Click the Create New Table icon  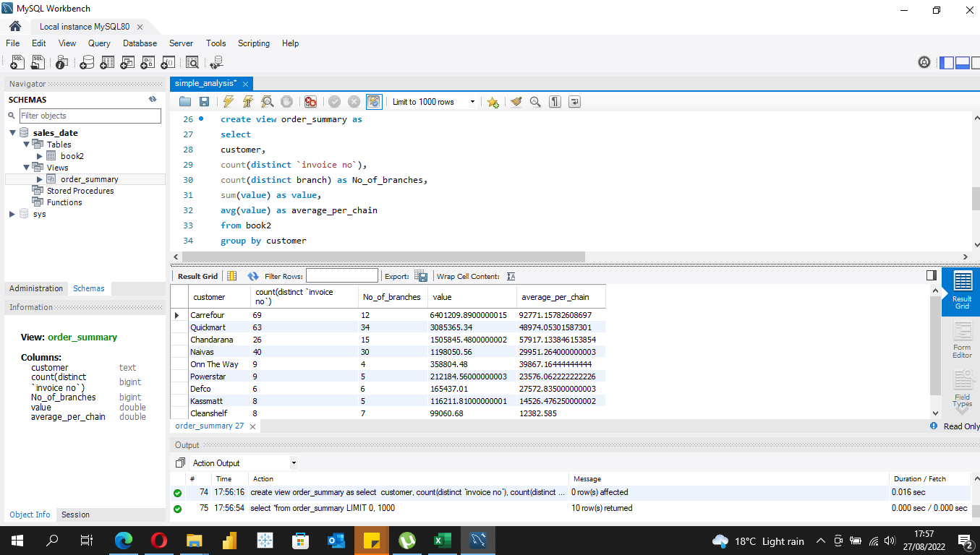point(107,63)
